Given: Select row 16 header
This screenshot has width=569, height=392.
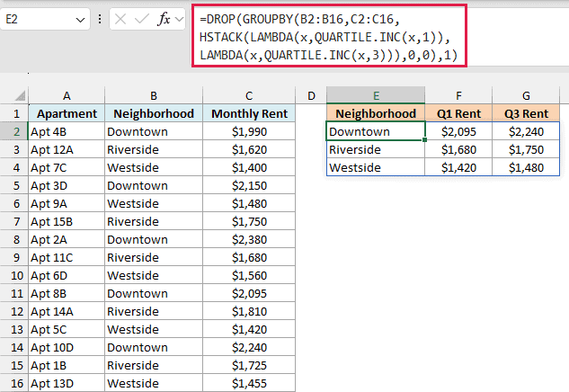Looking at the screenshot, I should click(14, 383).
